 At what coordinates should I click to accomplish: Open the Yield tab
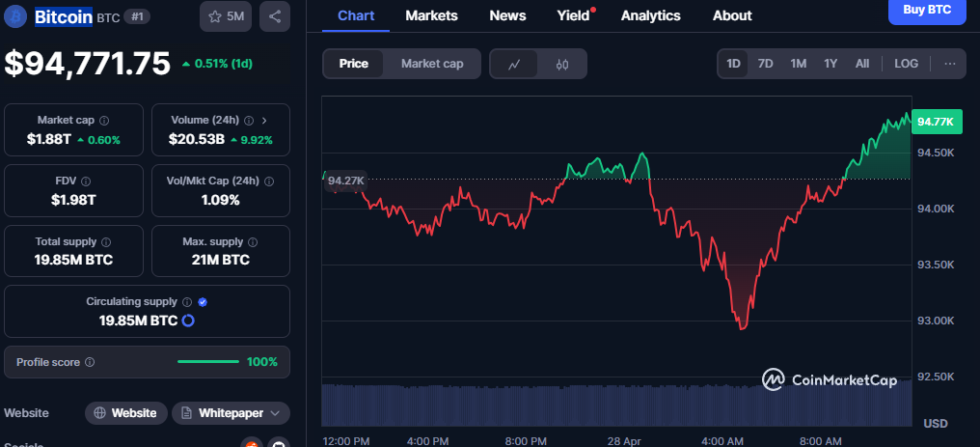coord(573,15)
